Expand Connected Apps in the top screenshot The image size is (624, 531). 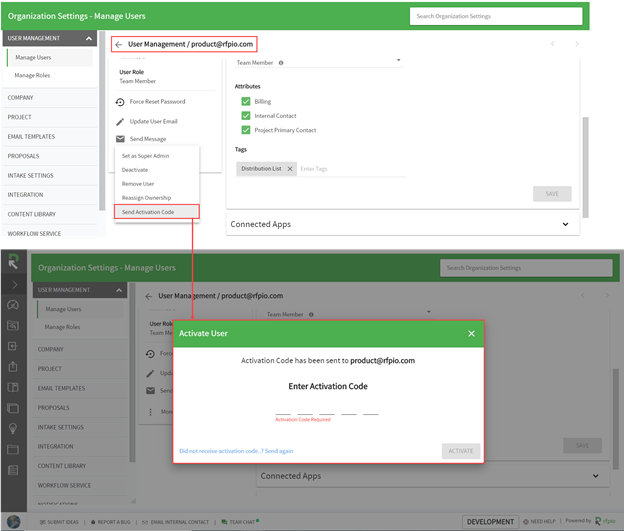565,225
